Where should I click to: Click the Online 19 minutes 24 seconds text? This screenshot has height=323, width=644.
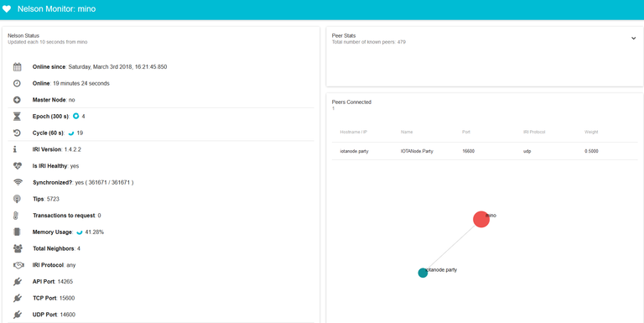(71, 83)
